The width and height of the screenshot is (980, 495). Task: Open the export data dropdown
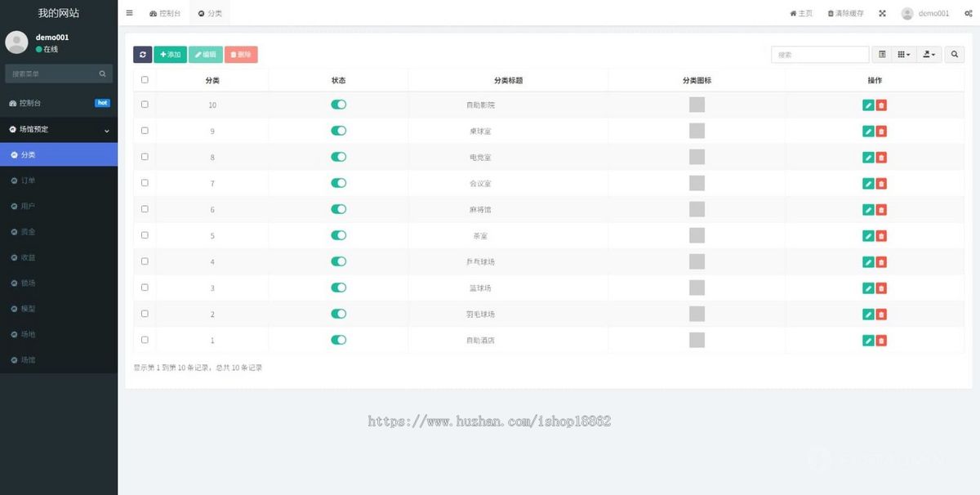pos(929,54)
